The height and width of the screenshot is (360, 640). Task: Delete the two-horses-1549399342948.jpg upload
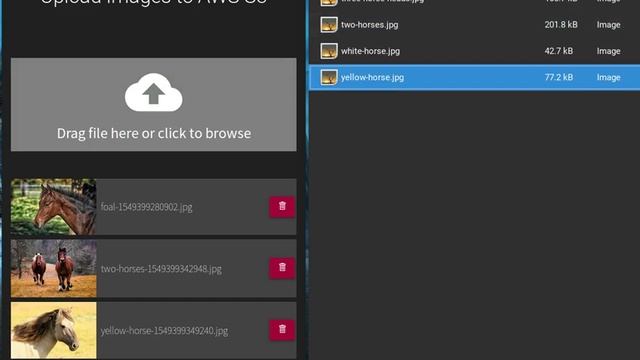point(282,268)
